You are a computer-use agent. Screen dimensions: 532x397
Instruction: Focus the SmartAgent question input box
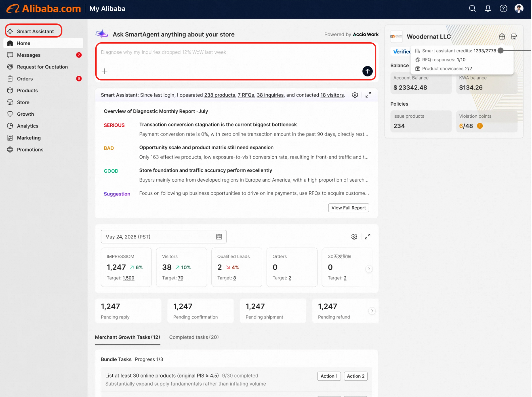236,61
